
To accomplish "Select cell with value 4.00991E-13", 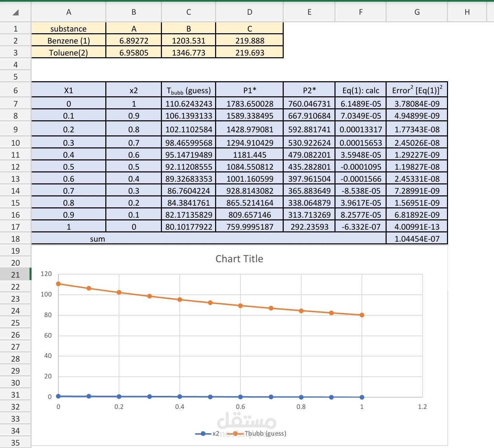I will [417, 227].
